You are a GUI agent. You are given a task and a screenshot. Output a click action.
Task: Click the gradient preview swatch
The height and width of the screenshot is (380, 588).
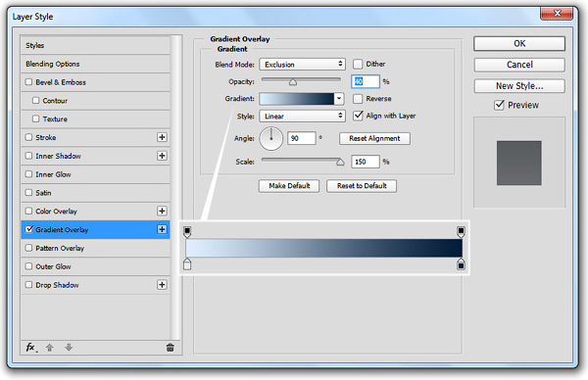297,99
